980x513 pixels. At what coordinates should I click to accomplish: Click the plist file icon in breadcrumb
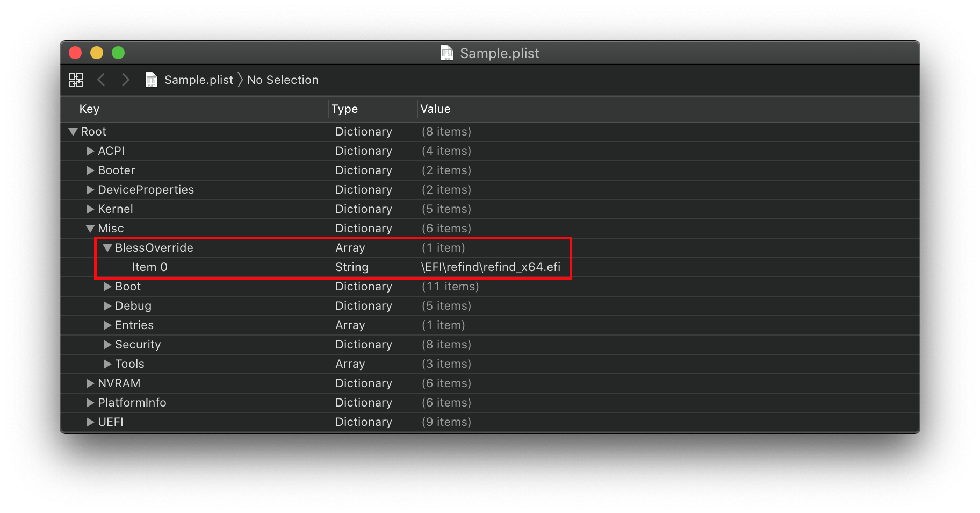tap(152, 80)
